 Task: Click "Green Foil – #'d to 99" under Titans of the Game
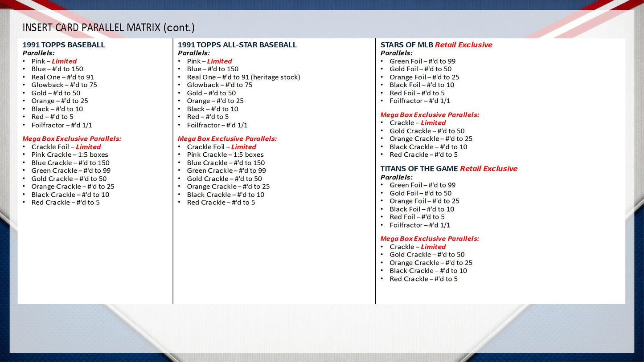coord(423,185)
